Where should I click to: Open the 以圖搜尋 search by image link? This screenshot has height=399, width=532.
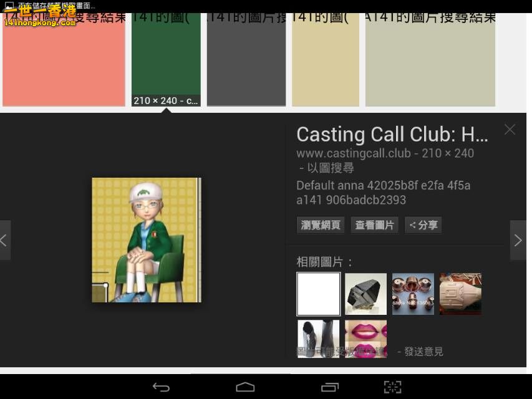(x=331, y=168)
